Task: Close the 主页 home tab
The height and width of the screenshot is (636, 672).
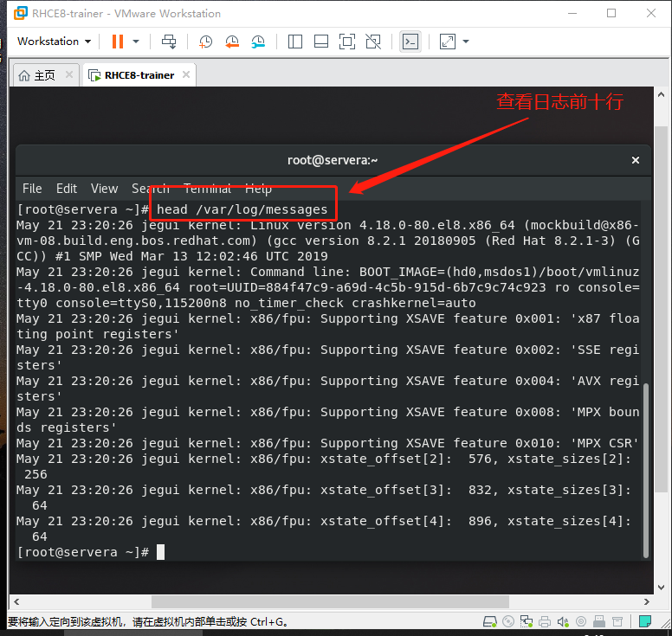Action: [x=69, y=75]
